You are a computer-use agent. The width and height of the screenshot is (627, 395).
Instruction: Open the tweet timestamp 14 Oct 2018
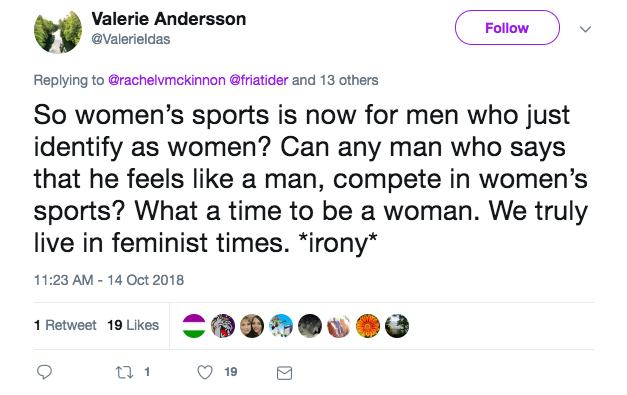coord(109,280)
